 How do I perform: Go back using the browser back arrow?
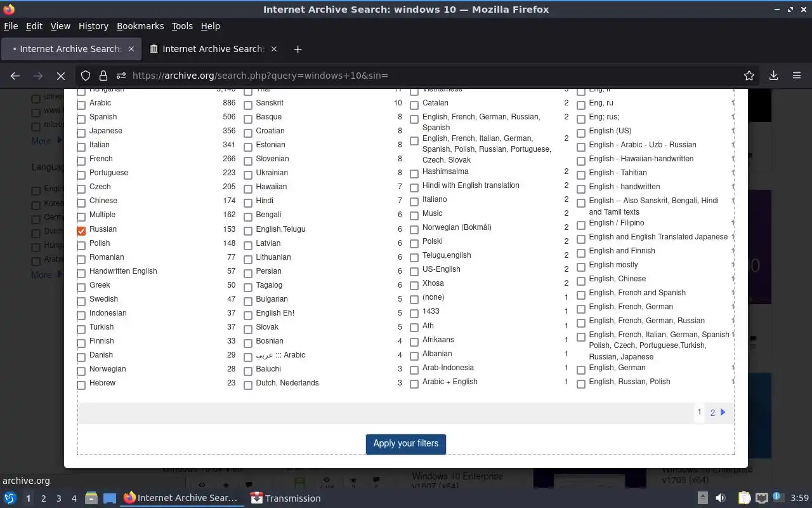tap(15, 76)
